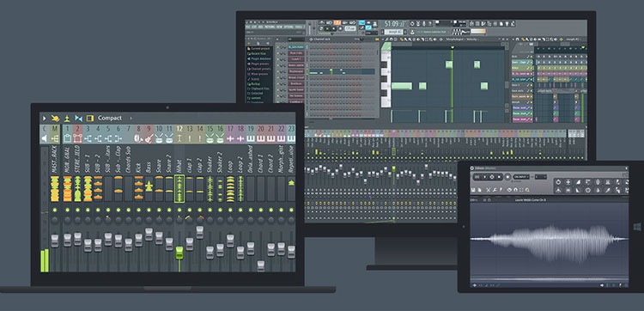Click the Edison magnet snap icon

coord(515,190)
